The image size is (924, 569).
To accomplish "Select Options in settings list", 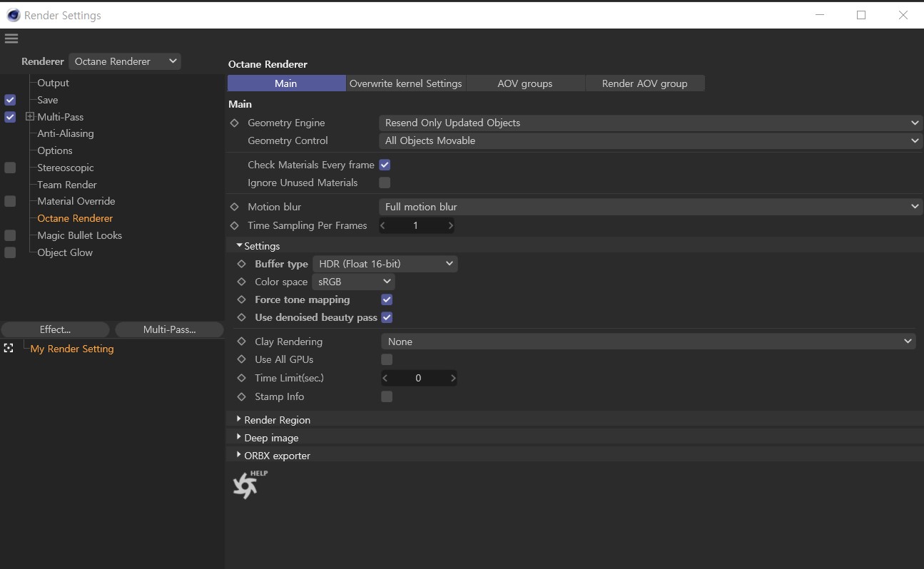I will (x=55, y=150).
